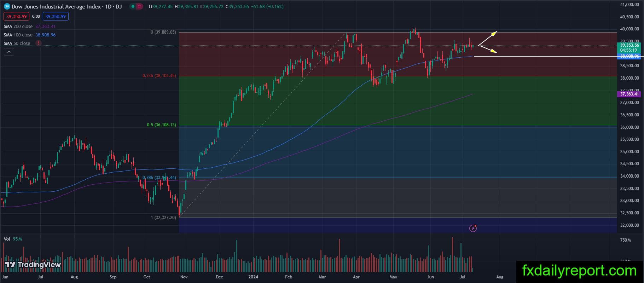Click Feb on the time axis

[x=289, y=277]
